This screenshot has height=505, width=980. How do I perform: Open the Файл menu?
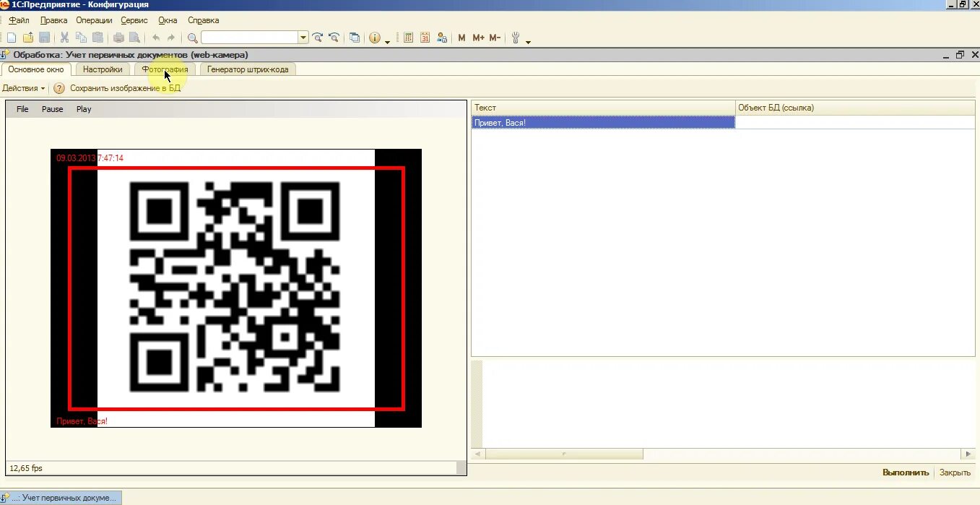coord(19,20)
